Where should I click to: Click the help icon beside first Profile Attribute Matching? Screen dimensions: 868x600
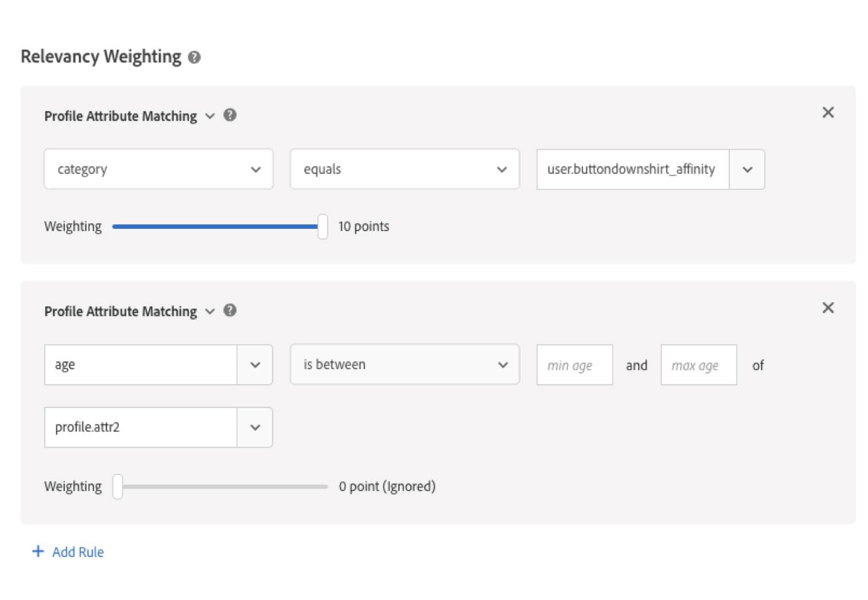click(230, 115)
